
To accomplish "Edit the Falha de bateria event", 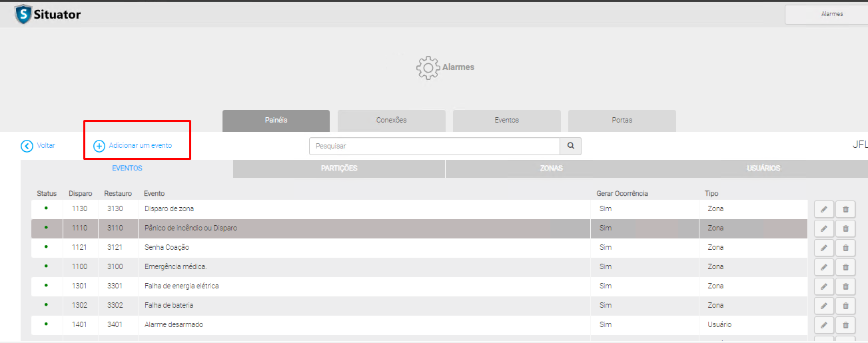I will (x=823, y=306).
